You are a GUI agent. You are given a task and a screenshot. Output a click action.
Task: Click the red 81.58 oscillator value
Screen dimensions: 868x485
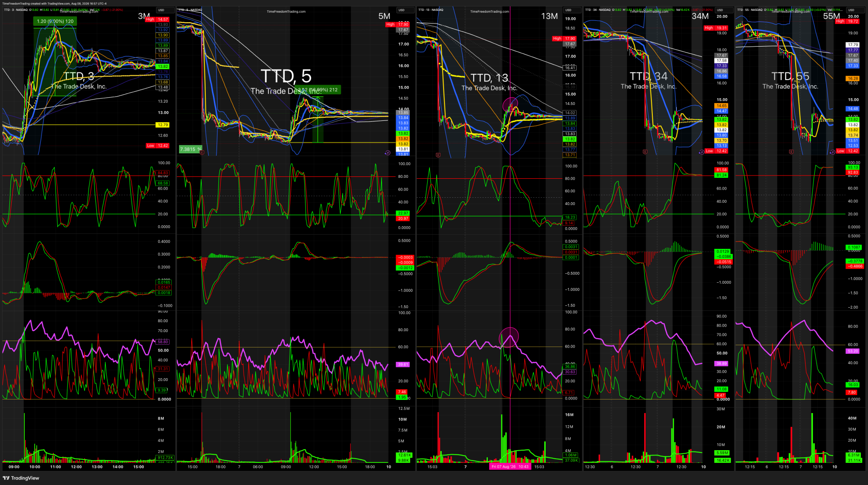pos(722,170)
